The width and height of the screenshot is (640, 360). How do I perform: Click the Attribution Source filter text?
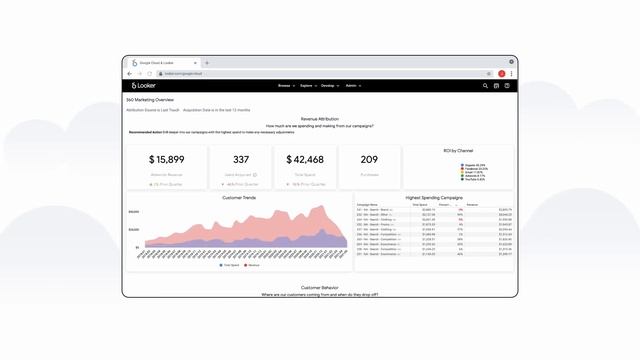coord(153,110)
